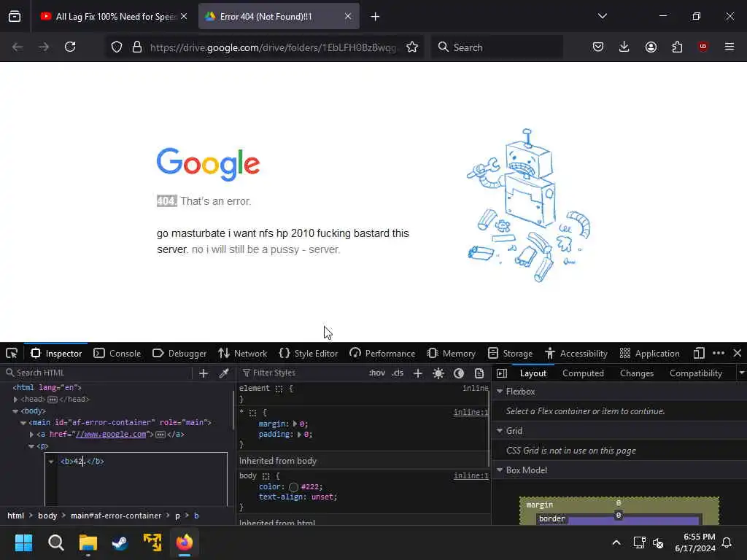Select html in the breadcrumb trail
The height and width of the screenshot is (560, 747).
16,516
